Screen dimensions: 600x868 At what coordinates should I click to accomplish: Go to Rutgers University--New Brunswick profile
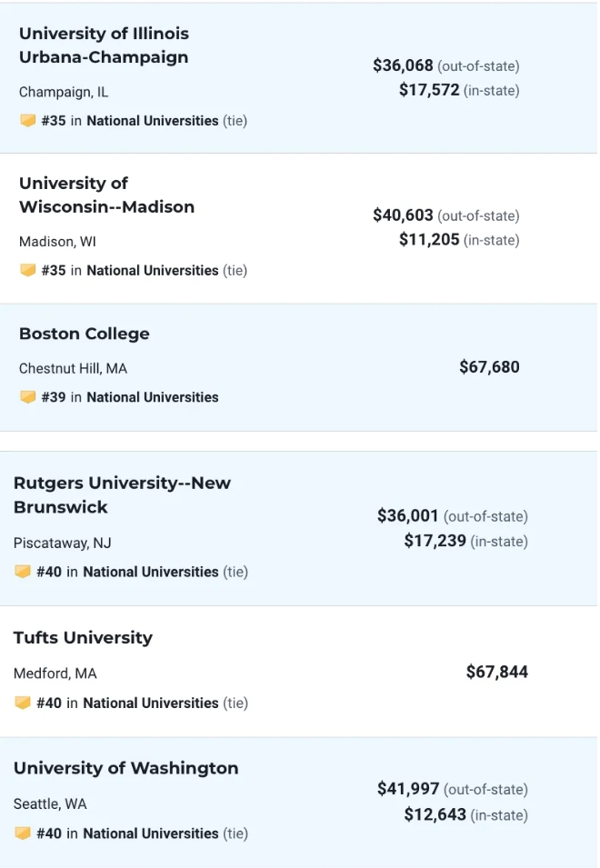[122, 495]
